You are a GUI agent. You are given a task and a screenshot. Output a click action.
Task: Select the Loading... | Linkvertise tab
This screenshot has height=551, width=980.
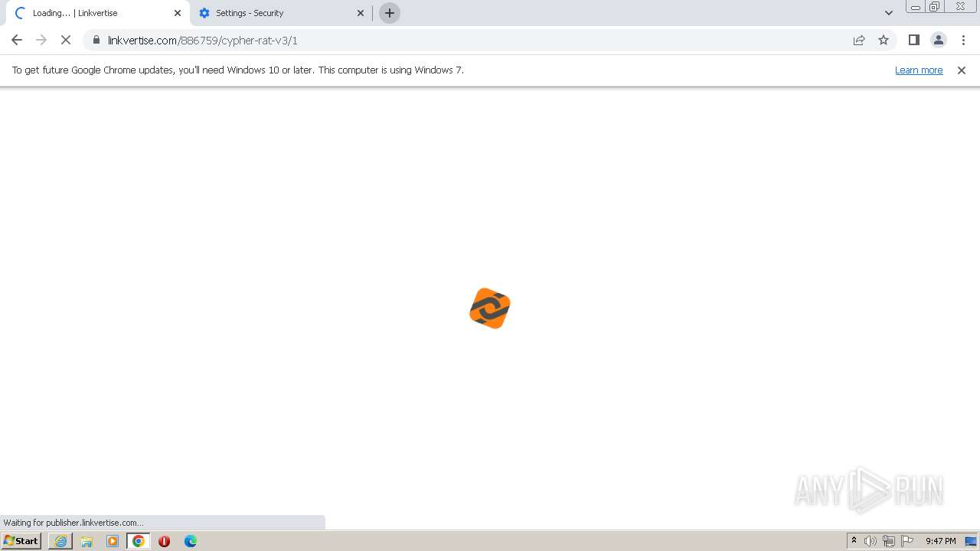coord(96,13)
